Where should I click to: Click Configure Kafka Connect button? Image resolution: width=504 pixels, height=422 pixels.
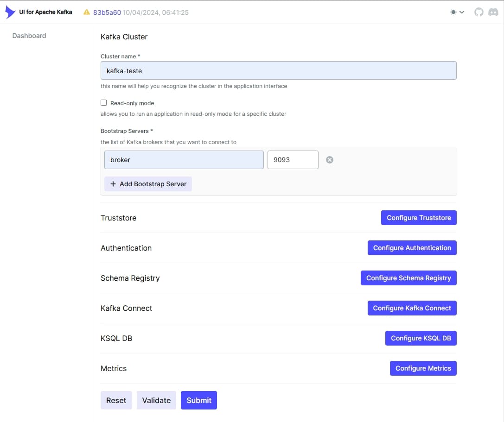coord(412,309)
